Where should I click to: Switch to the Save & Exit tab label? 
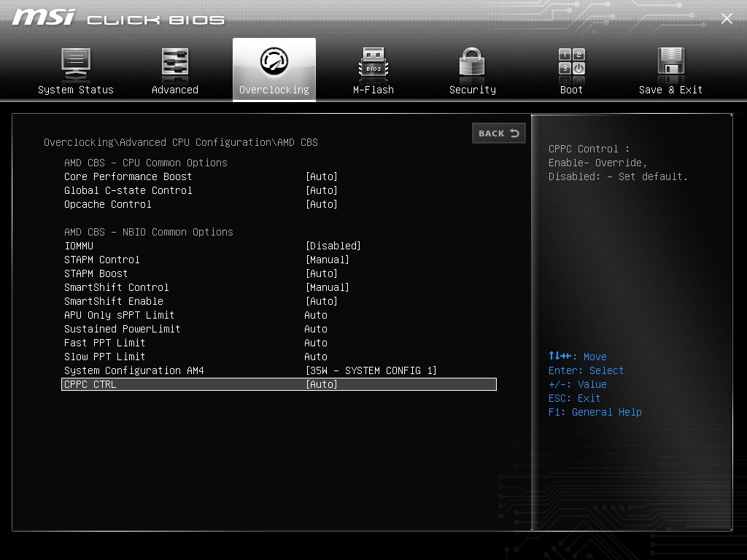point(671,90)
